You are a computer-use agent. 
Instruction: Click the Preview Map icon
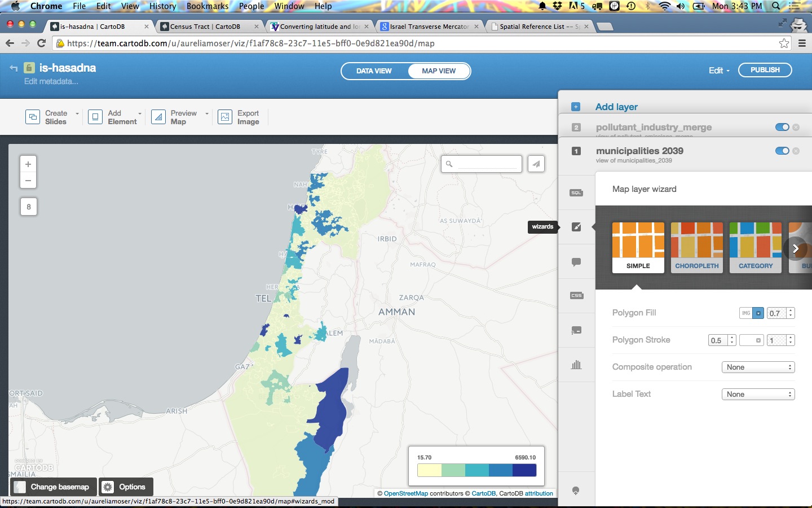pyautogui.click(x=158, y=117)
